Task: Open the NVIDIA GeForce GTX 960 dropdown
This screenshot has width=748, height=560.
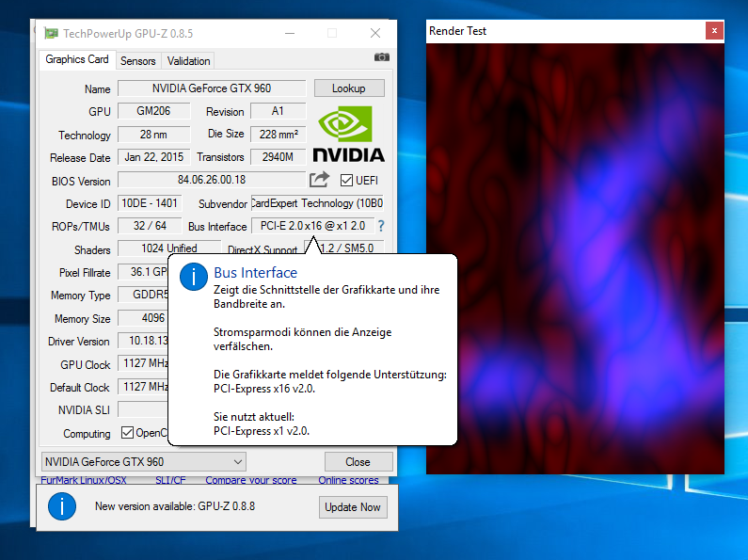Action: 144,462
